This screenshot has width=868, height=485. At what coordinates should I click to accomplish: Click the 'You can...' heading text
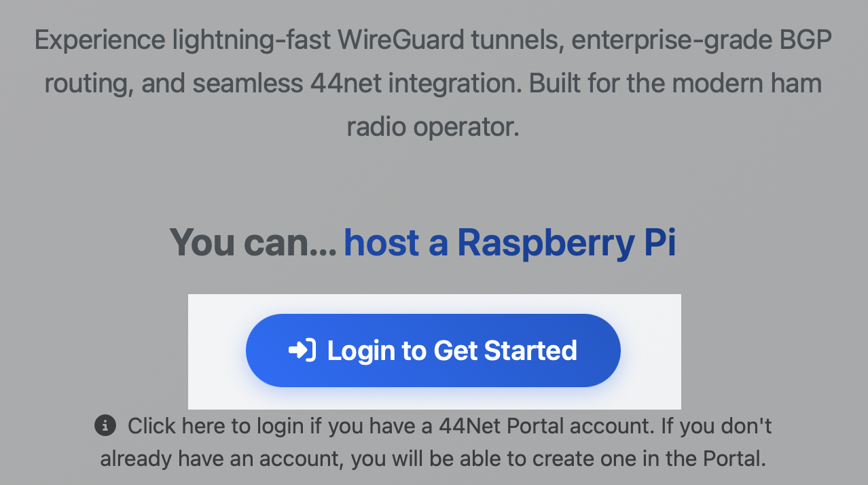point(253,243)
